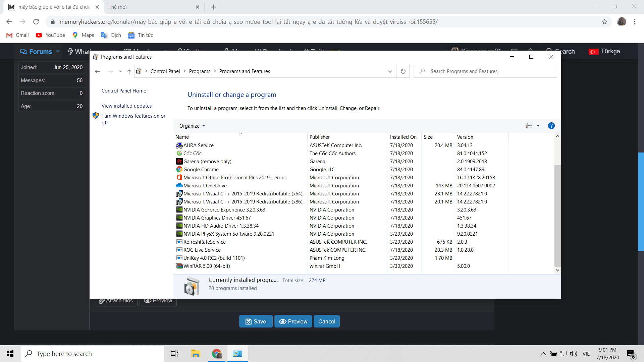Open recent locations dropdown arrow
Screen dimensions: 644x362
pos(120,71)
